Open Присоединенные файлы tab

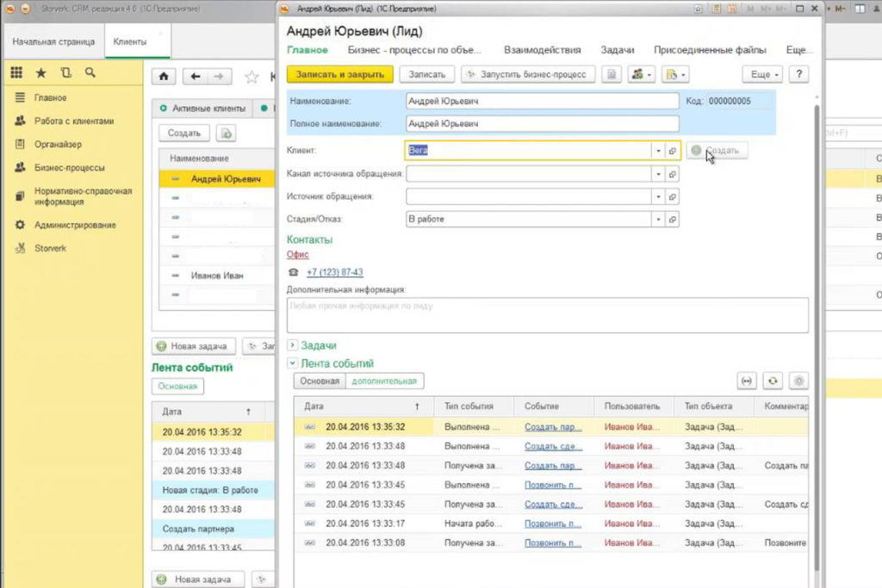[710, 50]
